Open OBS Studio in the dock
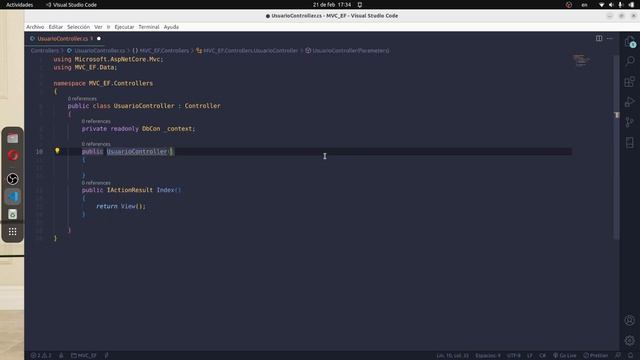Screen dimensions: 640x360 13,179
